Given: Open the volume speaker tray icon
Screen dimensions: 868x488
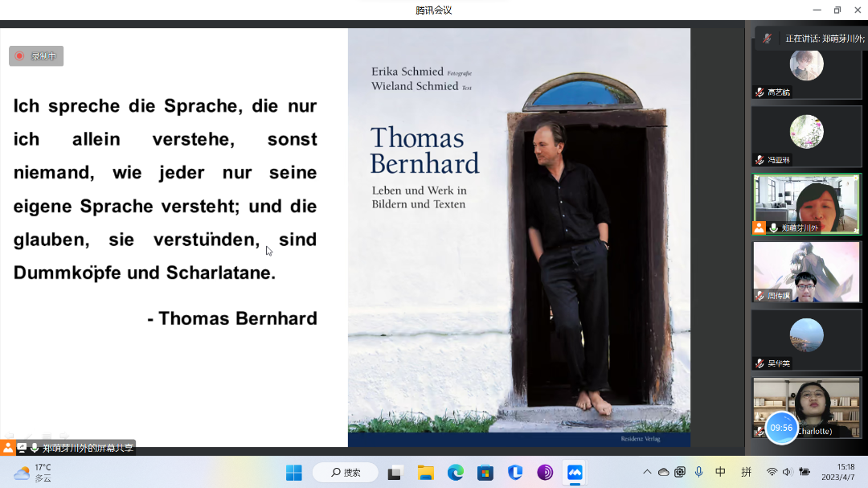Looking at the screenshot, I should 787,472.
